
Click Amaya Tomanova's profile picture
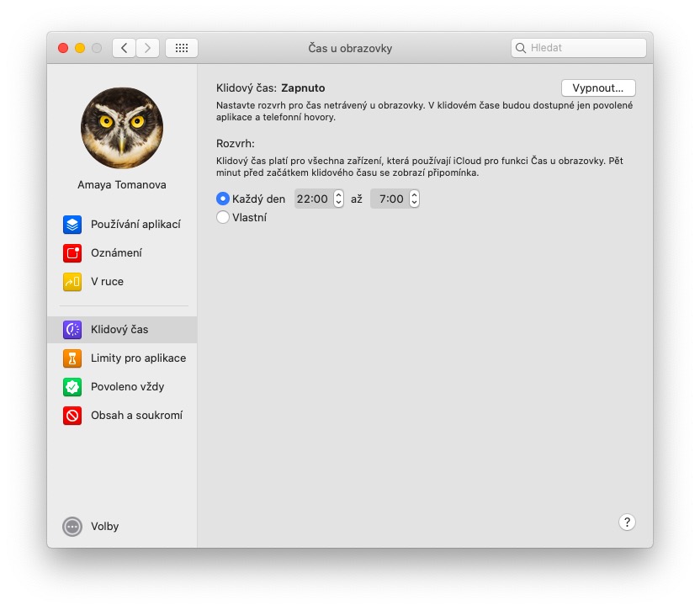click(122, 128)
